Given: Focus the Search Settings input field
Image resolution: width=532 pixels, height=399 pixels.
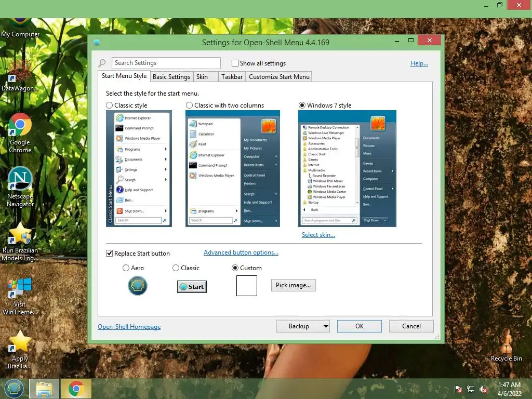Looking at the screenshot, I should coord(166,63).
